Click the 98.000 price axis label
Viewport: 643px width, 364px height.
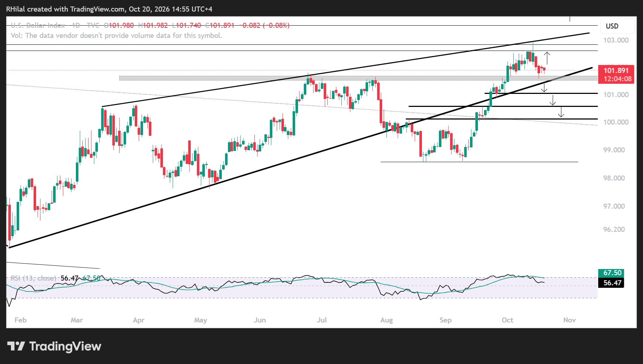(614, 178)
